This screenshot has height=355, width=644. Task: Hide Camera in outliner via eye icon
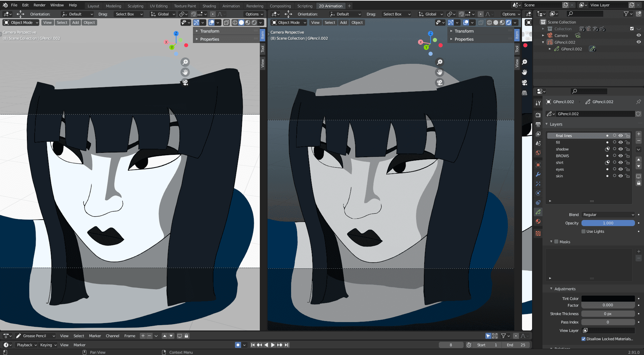(x=639, y=35)
